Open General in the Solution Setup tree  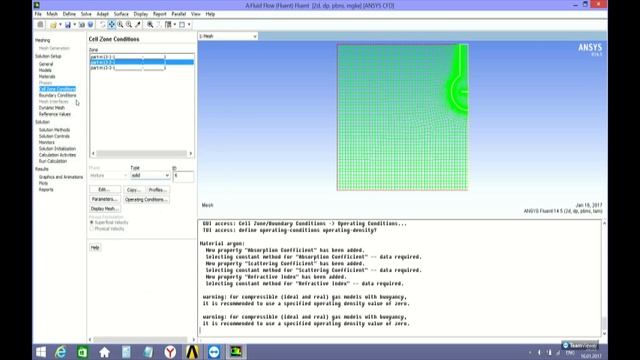pos(46,64)
